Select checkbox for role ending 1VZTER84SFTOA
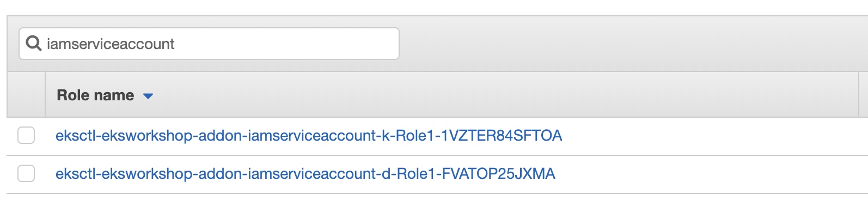This screenshot has height=217, width=868. click(x=26, y=135)
